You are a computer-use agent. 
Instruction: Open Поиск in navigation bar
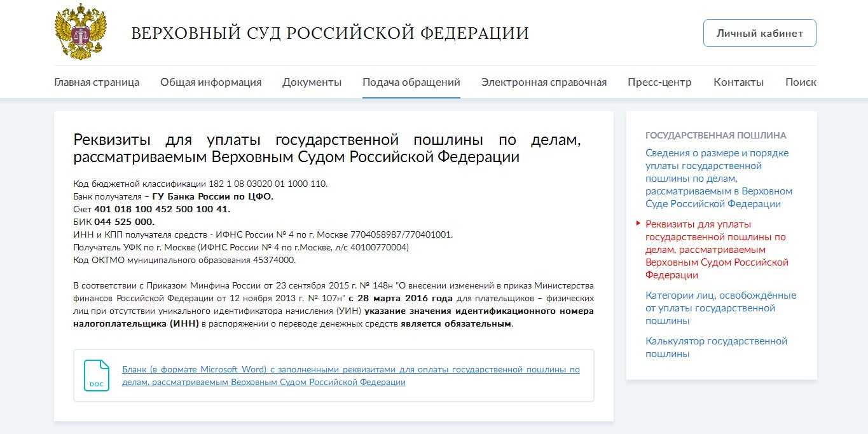pos(801,82)
